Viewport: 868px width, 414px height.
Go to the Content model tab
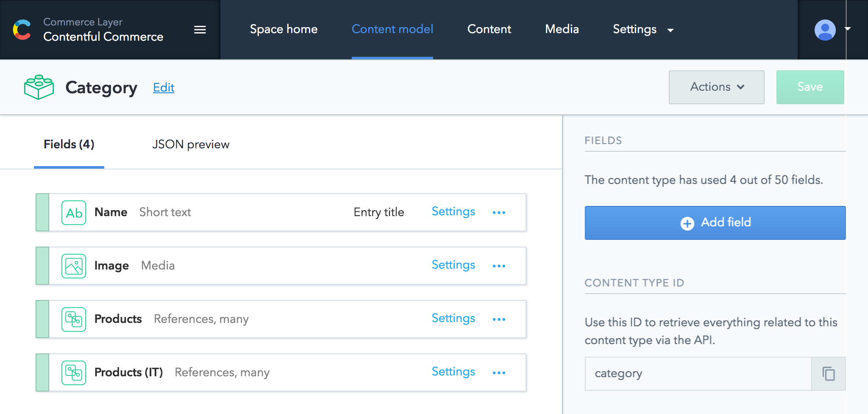(392, 29)
